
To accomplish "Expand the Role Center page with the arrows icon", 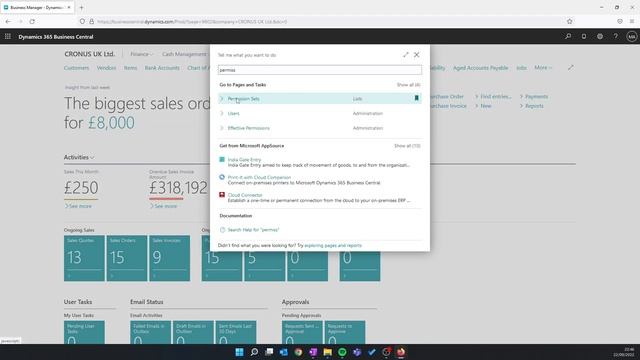I will pyautogui.click(x=571, y=67).
